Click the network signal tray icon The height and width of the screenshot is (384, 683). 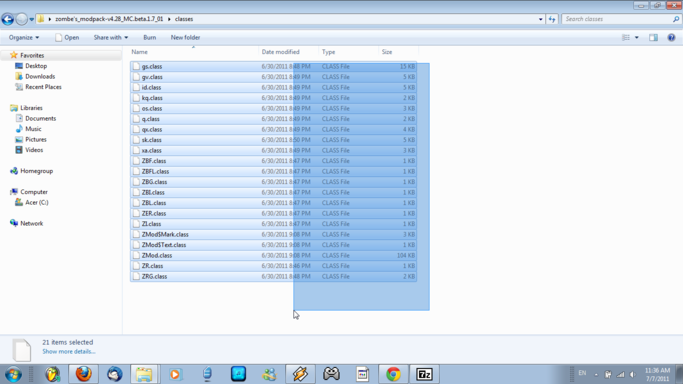coord(621,374)
